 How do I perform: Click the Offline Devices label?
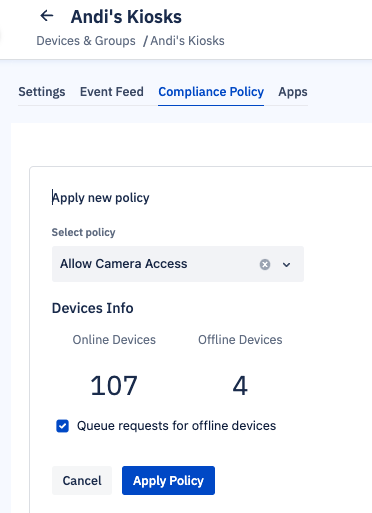coord(240,340)
